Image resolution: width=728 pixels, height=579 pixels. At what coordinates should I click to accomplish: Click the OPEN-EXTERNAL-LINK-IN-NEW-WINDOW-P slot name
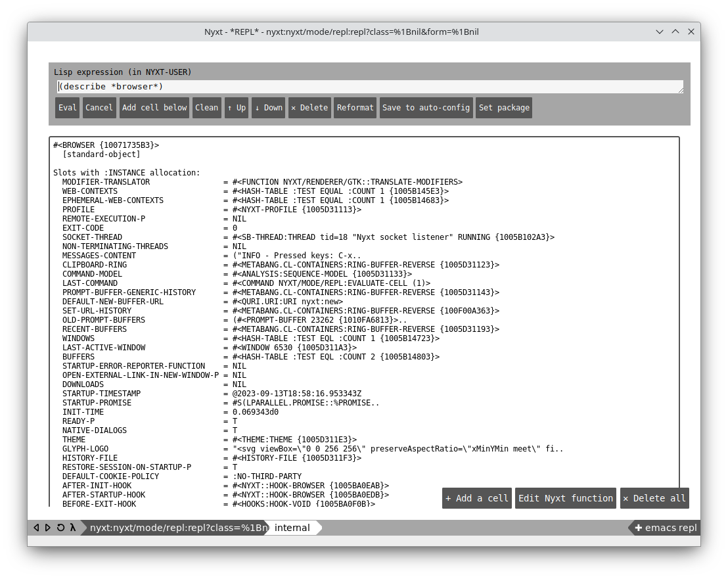pyautogui.click(x=141, y=375)
